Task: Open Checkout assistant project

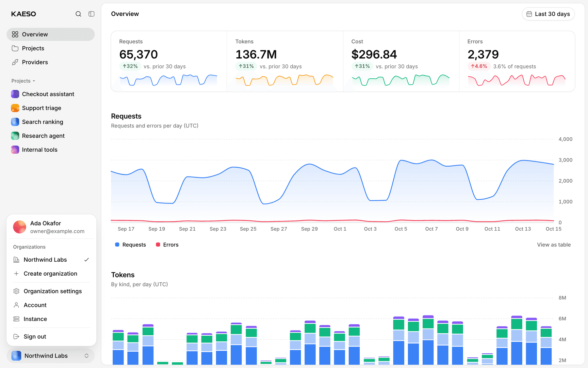Action: coord(50,94)
